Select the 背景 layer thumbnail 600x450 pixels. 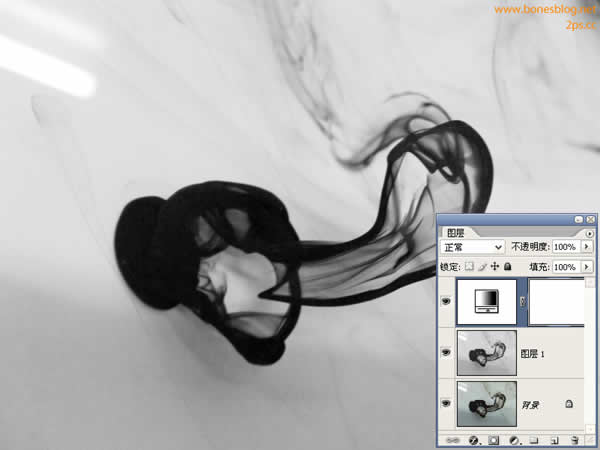486,404
